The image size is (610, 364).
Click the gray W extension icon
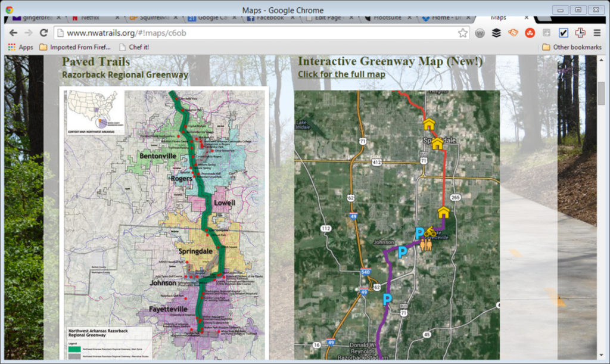point(480,33)
